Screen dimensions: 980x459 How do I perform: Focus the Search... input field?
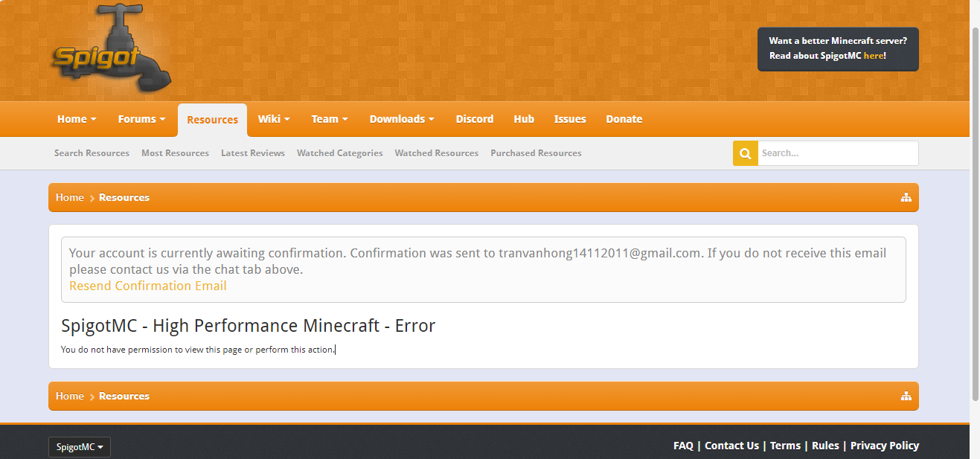(x=838, y=153)
